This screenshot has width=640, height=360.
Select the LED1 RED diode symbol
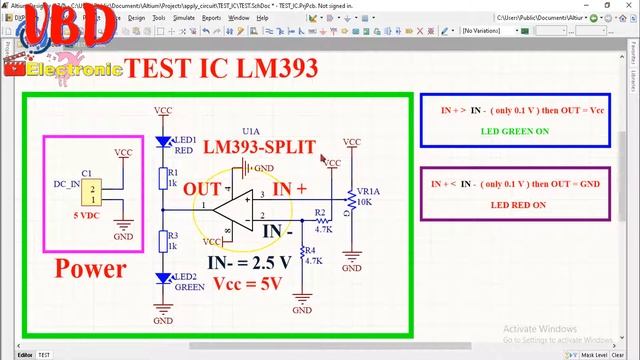pos(163,142)
